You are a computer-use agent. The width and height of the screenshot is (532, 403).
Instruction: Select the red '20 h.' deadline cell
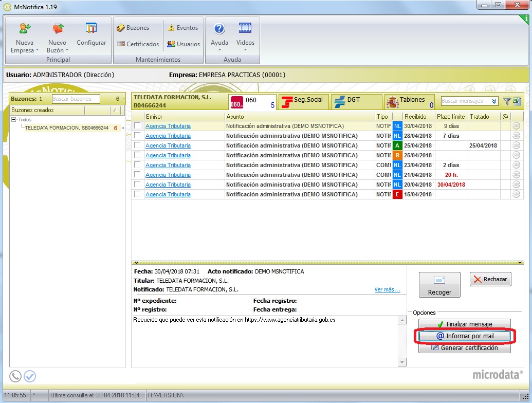point(451,175)
